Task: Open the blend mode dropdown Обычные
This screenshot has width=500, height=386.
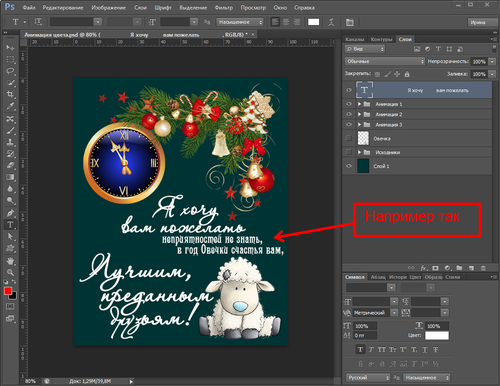Action: 385,61
